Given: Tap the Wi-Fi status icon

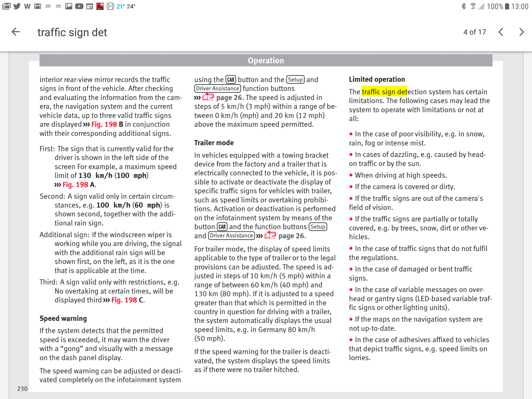Looking at the screenshot, I should 473,6.
